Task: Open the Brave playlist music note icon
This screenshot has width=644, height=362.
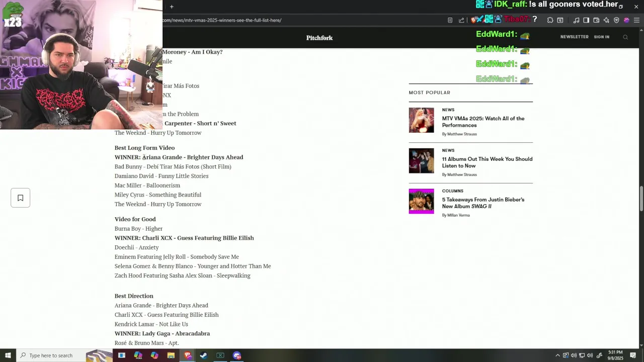Action: (576, 20)
